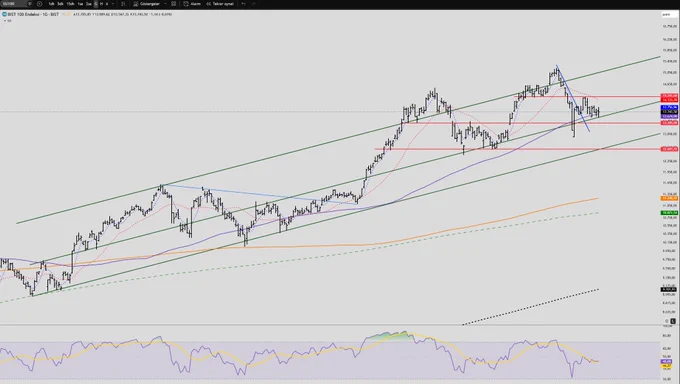Screen dimensions: 680x384
Task: Expand the dropdown arrow beside Göstergeler
Action: (165, 4)
